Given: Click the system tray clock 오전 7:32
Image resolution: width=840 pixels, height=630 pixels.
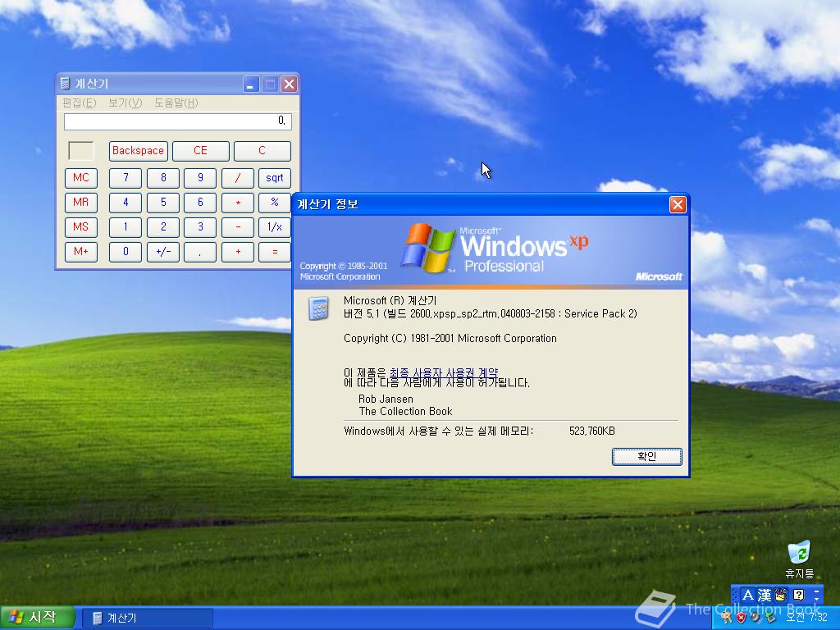Looking at the screenshot, I should [806, 618].
